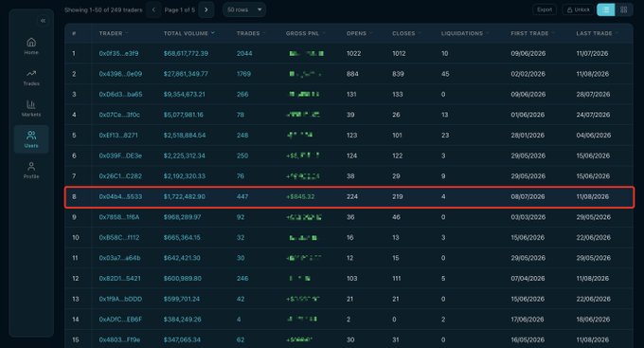
Task: Open trader 0xADfC...EB6F
Action: pyautogui.click(x=120, y=320)
